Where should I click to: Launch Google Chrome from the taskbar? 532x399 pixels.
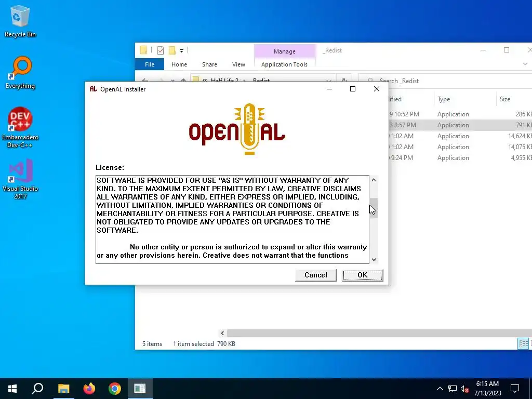click(115, 389)
